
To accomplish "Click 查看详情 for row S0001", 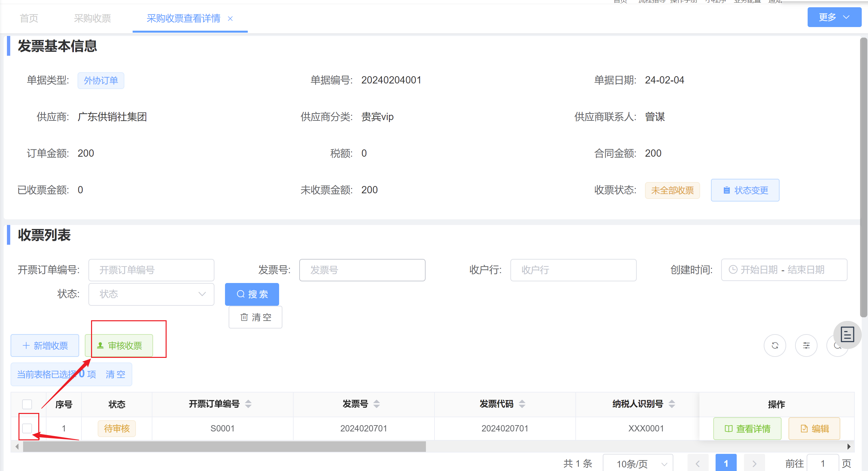I will pyautogui.click(x=747, y=428).
